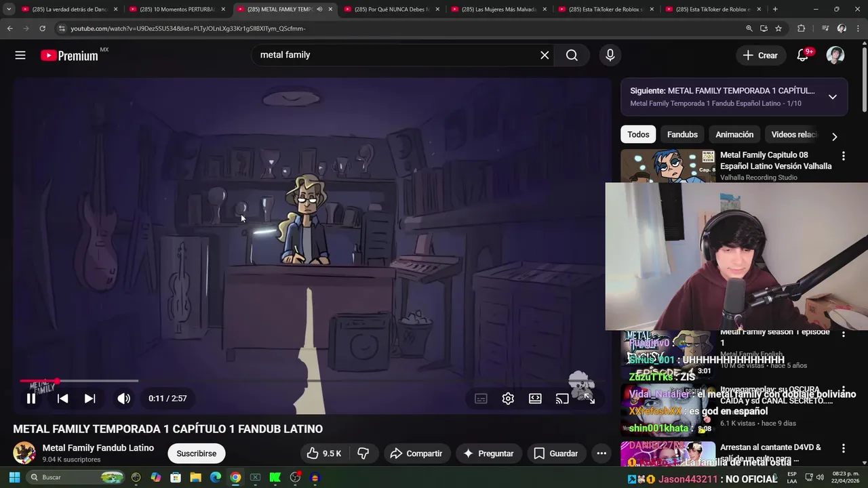The height and width of the screenshot is (488, 868).
Task: Pause the video
Action: 31,399
